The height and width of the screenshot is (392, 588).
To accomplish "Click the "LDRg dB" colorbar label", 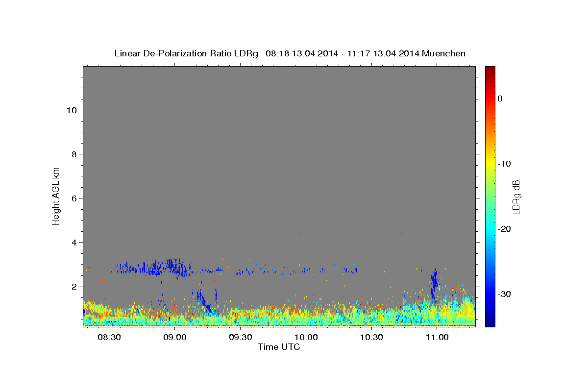I will [x=515, y=196].
